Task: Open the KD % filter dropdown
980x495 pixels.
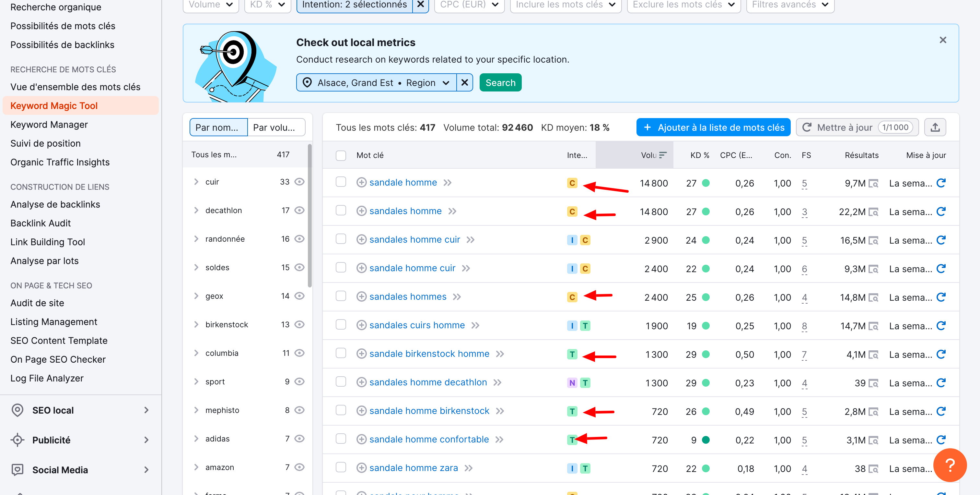Action: (x=267, y=5)
